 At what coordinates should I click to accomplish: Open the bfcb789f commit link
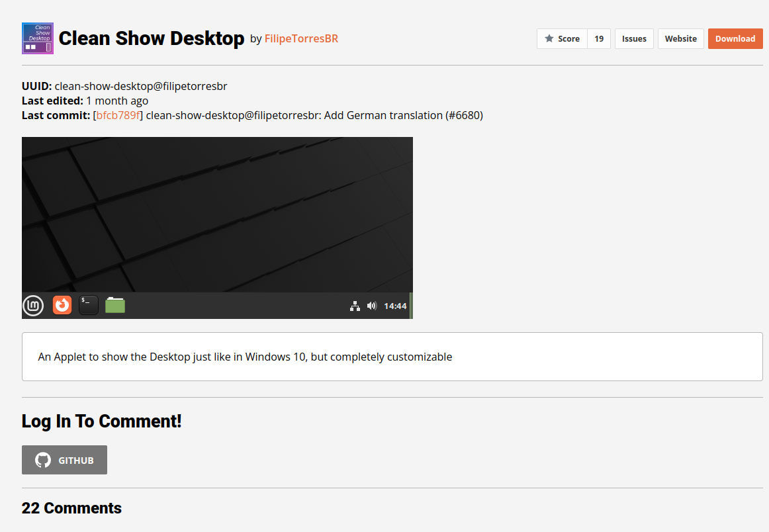tap(118, 115)
